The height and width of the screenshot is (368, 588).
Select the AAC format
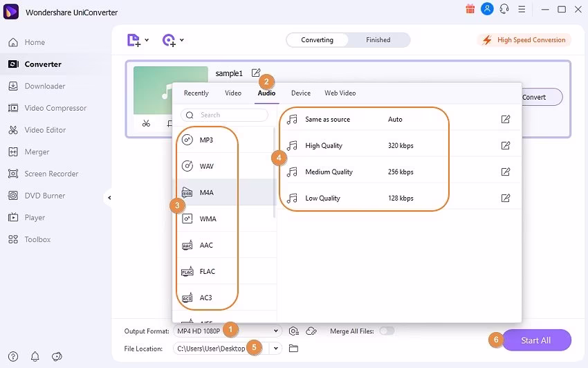pos(224,245)
